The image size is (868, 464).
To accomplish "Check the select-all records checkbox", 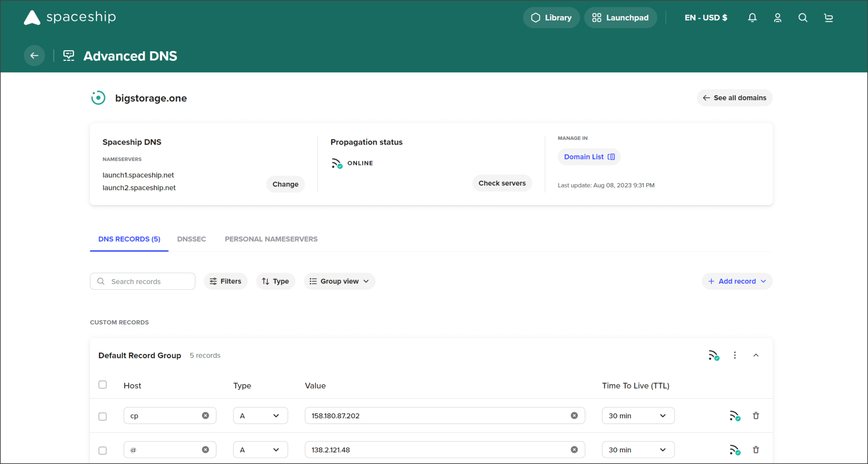I will [x=103, y=385].
